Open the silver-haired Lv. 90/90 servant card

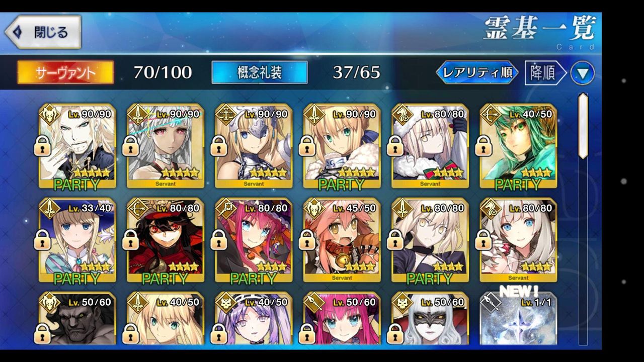click(x=166, y=146)
